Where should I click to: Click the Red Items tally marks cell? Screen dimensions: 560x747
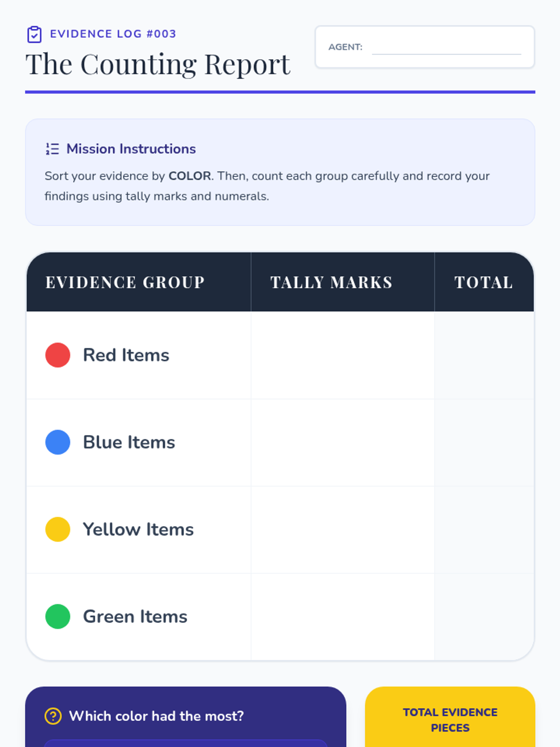pyautogui.click(x=343, y=355)
